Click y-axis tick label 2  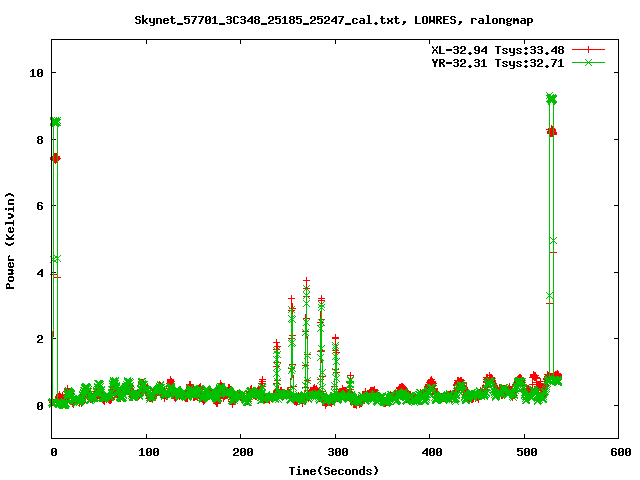coord(40,339)
